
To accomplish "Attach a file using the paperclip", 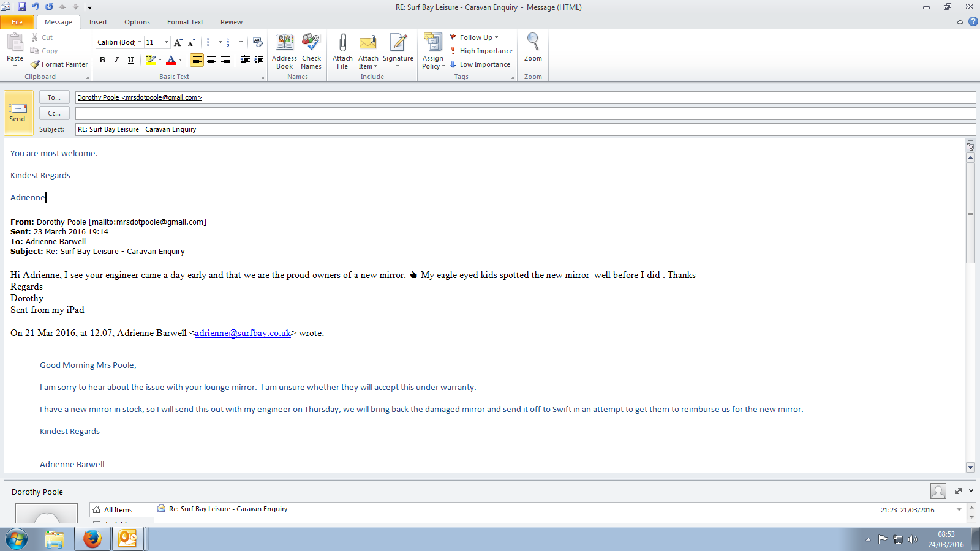I will (342, 51).
